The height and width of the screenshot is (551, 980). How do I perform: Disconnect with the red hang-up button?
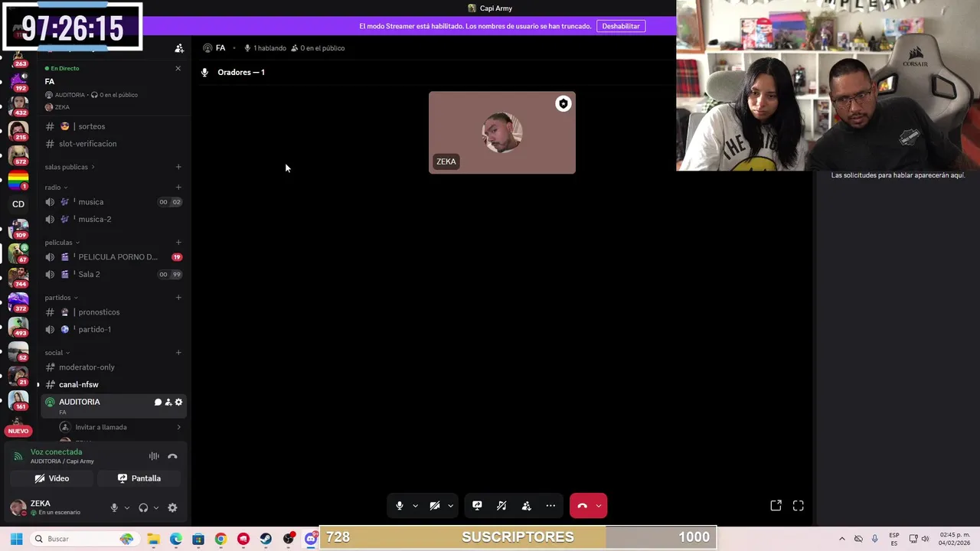click(582, 506)
